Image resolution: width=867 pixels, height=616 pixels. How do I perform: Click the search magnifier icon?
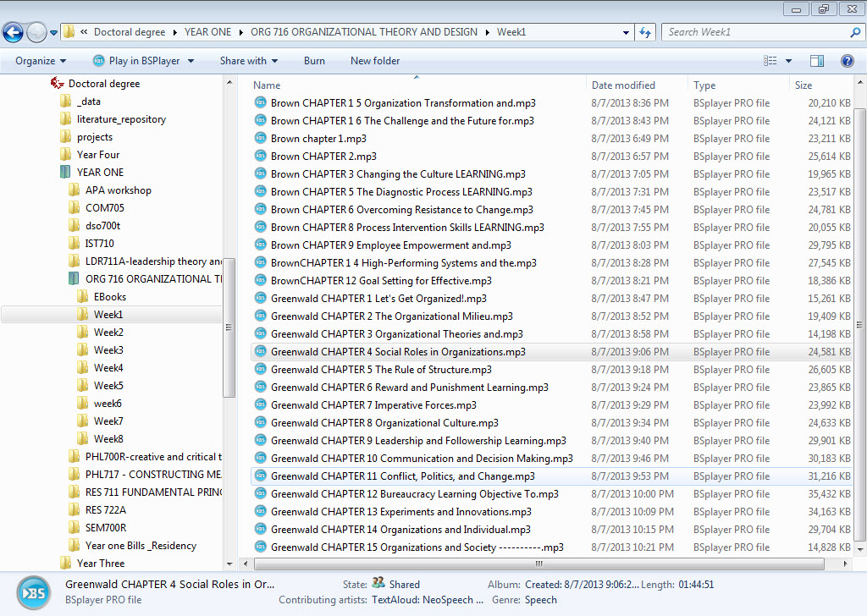pyautogui.click(x=855, y=32)
